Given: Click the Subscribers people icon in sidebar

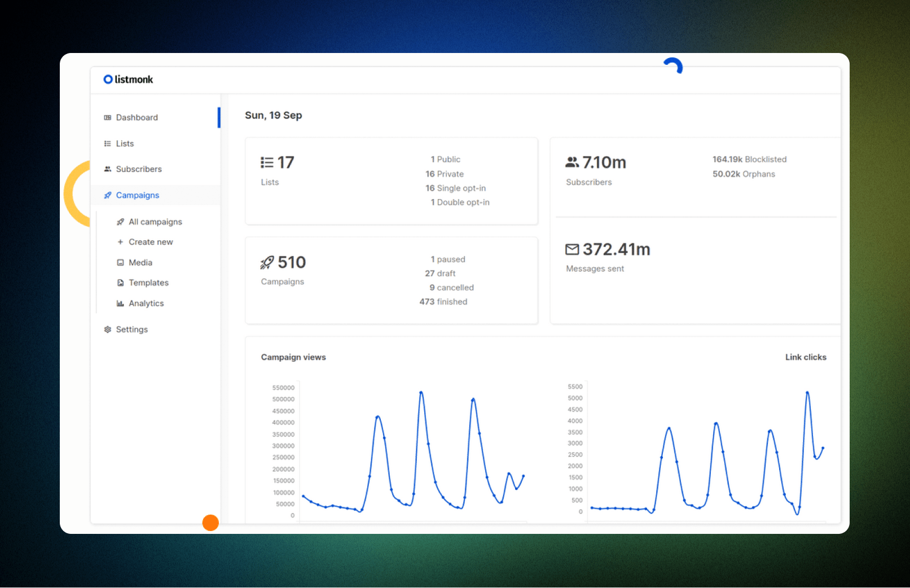Looking at the screenshot, I should [x=107, y=169].
